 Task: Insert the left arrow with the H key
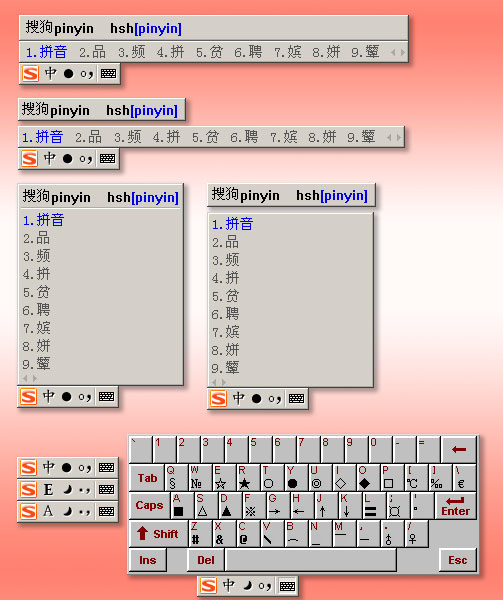(302, 505)
